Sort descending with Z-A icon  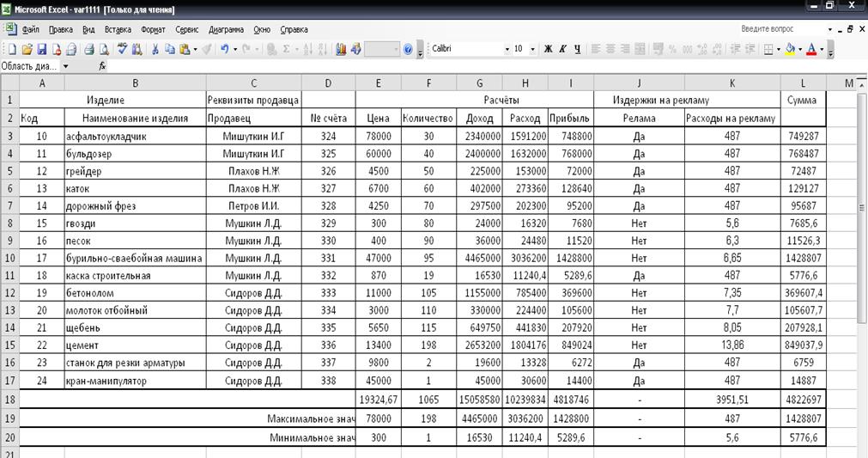[324, 49]
